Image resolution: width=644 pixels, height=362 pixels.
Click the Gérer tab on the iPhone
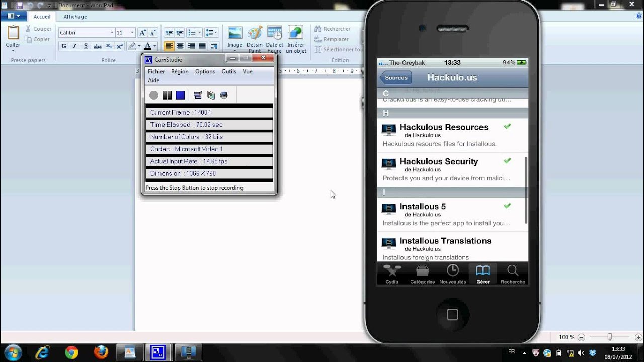[x=482, y=274]
